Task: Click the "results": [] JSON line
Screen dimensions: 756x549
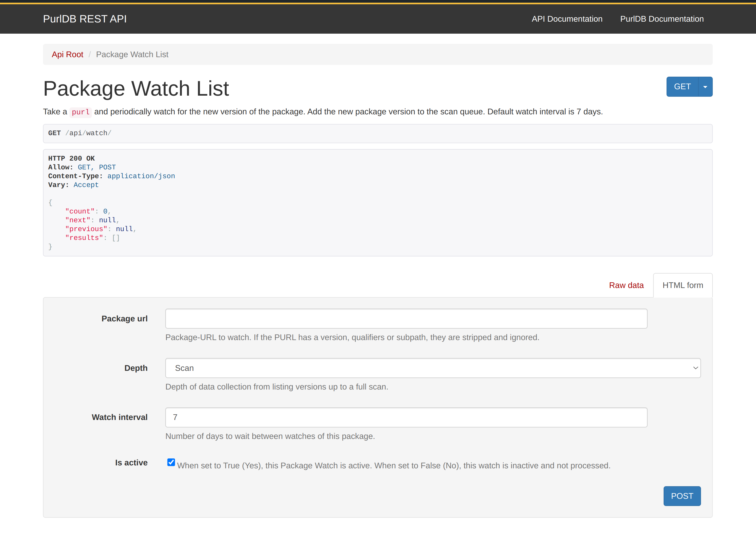Action: point(92,238)
